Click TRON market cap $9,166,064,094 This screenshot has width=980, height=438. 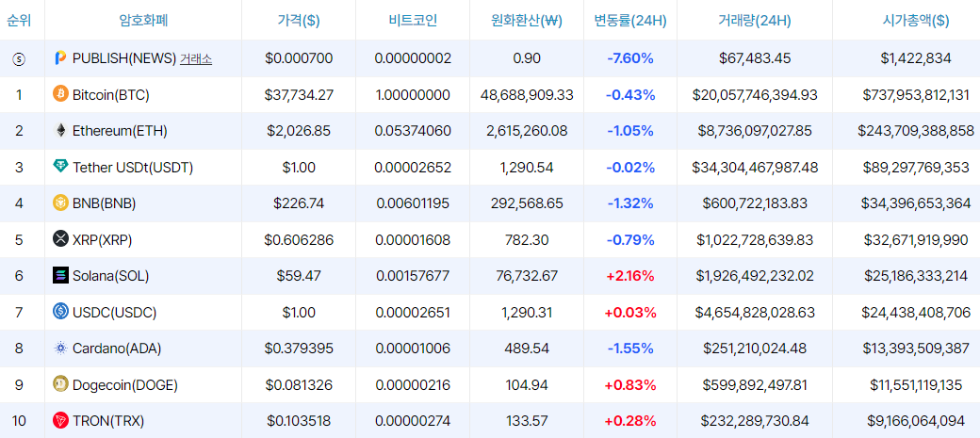click(x=916, y=421)
